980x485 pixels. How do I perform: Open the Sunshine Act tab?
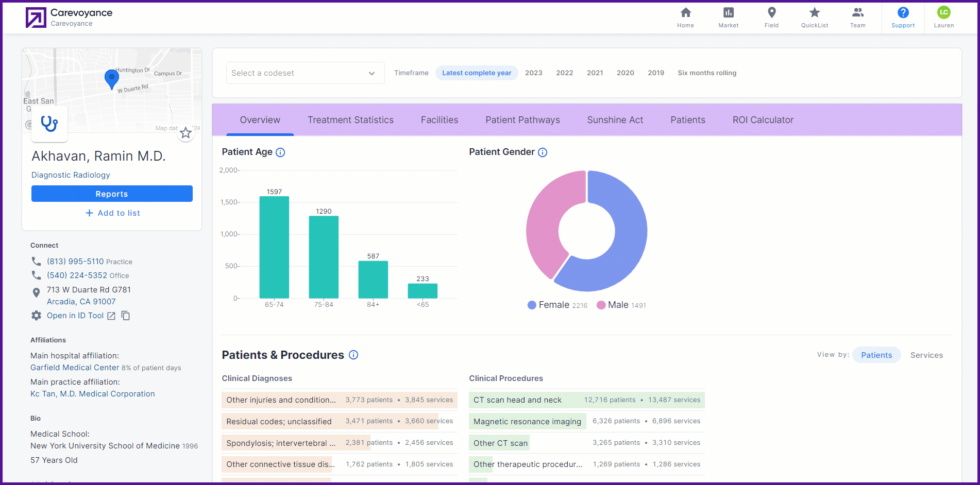point(615,120)
